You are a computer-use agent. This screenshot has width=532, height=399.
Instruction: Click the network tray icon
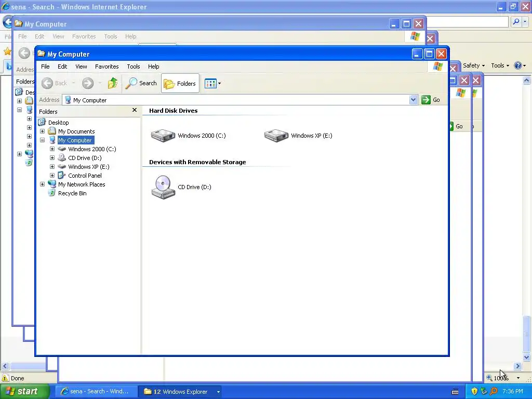tap(484, 391)
